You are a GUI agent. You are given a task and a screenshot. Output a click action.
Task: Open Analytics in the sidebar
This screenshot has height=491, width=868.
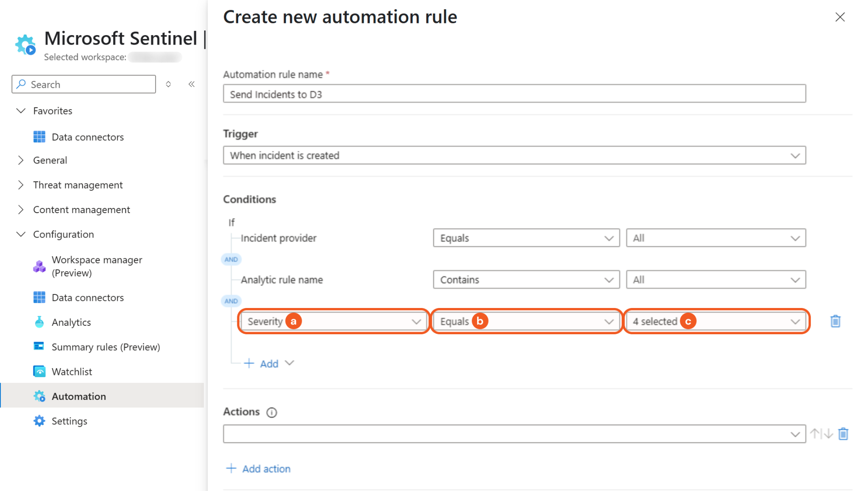click(x=71, y=322)
